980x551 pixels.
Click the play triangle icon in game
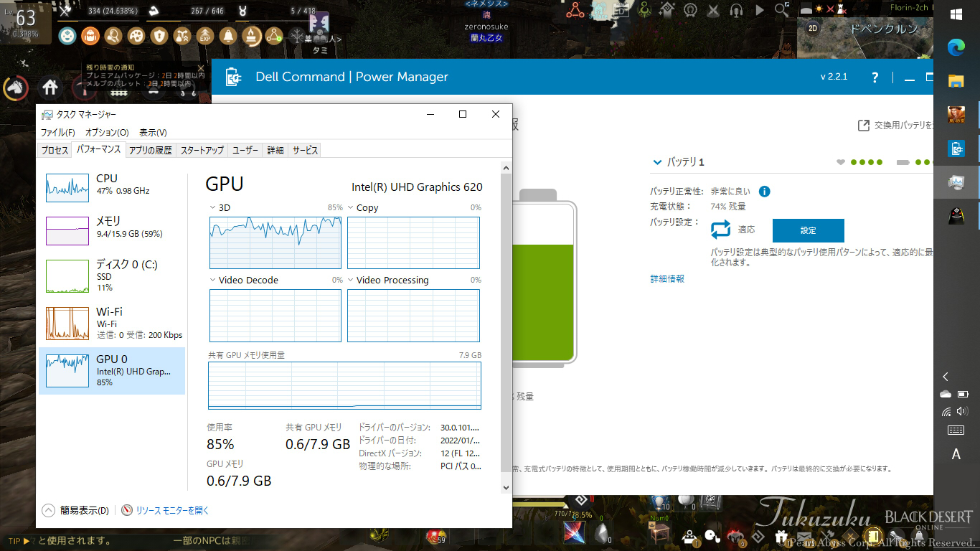pos(760,10)
